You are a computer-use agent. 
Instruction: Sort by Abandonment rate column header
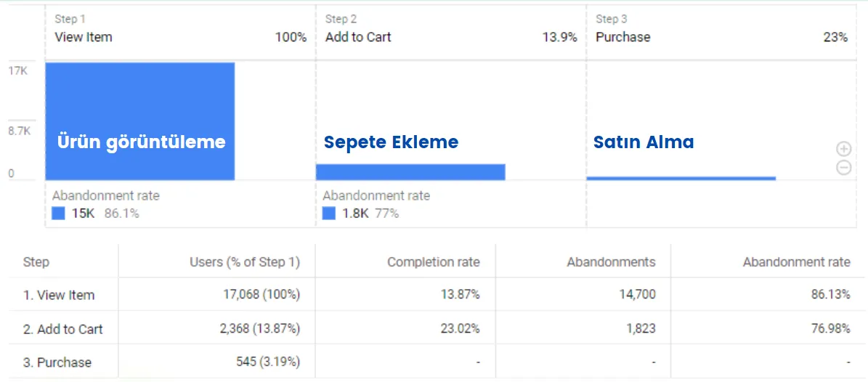pos(796,262)
